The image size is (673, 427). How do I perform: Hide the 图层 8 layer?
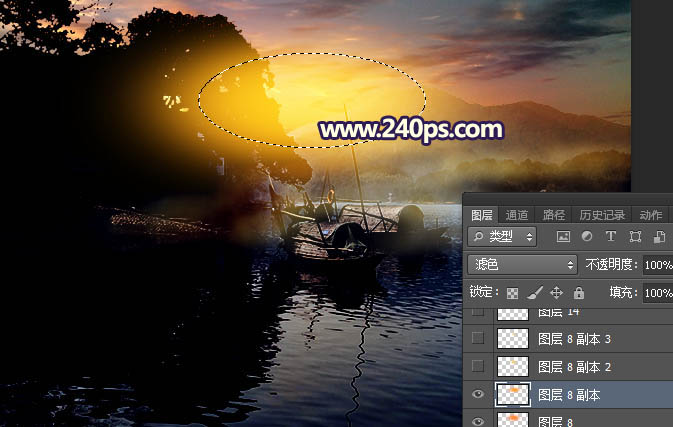[x=478, y=421]
